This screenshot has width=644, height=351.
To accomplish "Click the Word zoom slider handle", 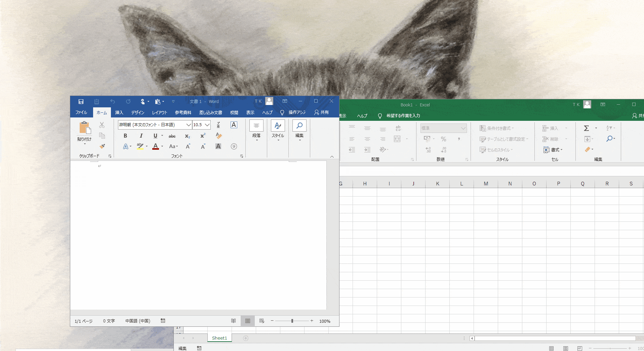I will (x=292, y=321).
